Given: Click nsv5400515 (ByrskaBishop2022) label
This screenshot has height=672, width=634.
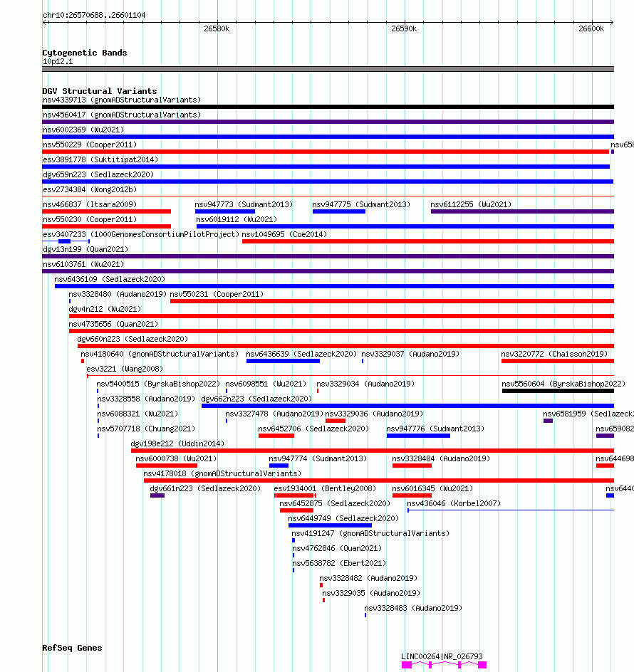Looking at the screenshot, I should click(x=158, y=385).
